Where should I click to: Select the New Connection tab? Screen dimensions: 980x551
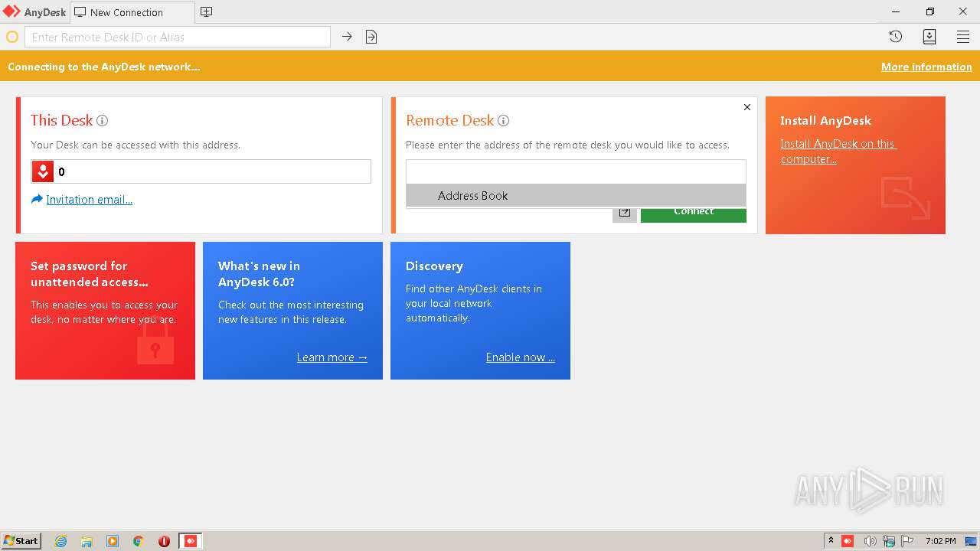click(x=132, y=12)
